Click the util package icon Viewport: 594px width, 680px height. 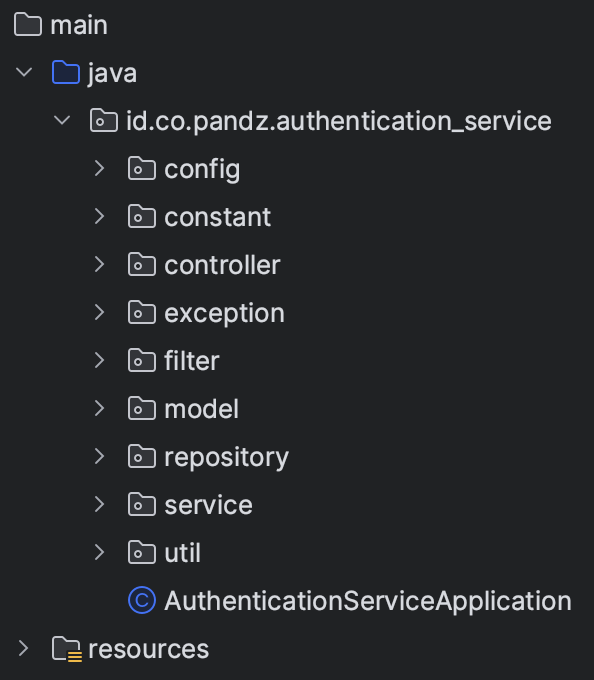pos(142,552)
